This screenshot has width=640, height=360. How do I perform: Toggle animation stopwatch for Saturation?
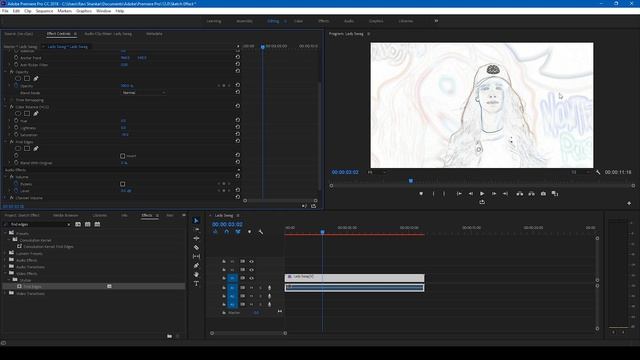[16, 135]
